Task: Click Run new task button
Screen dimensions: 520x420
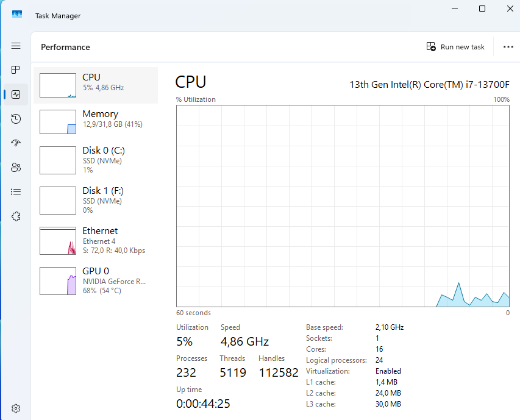Action: click(x=455, y=47)
